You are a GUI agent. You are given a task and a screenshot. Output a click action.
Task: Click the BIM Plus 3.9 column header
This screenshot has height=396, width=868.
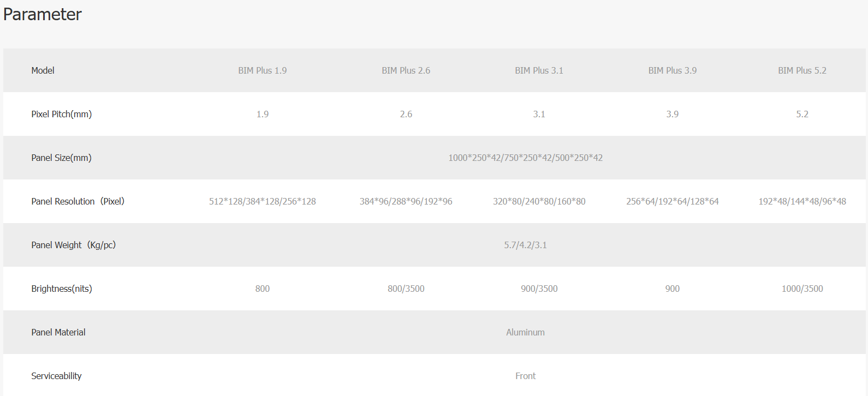tap(672, 70)
